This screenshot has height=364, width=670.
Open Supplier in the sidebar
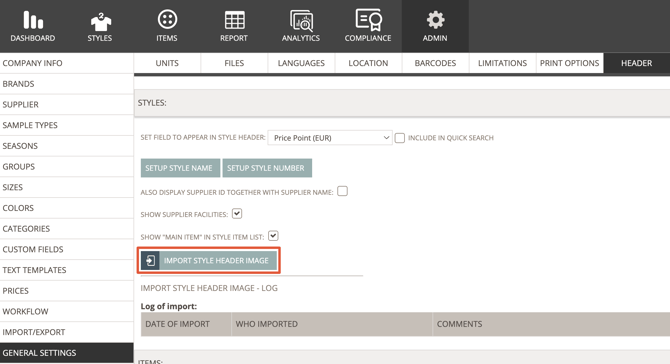pos(67,105)
